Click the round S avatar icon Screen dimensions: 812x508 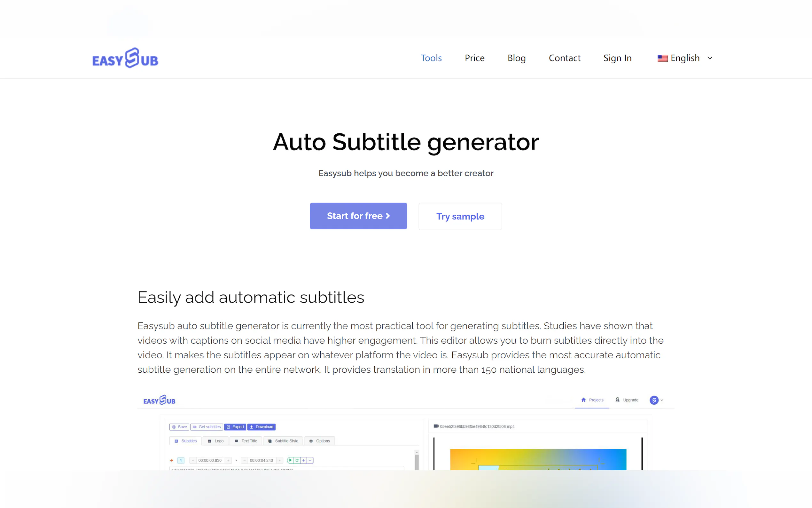pos(653,400)
